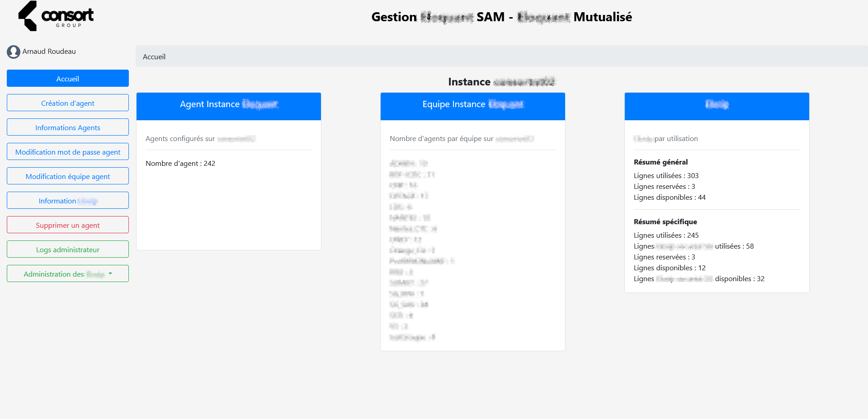The height and width of the screenshot is (419, 868).
Task: Select the Lignes utilisées : 303 line
Action: click(x=666, y=176)
